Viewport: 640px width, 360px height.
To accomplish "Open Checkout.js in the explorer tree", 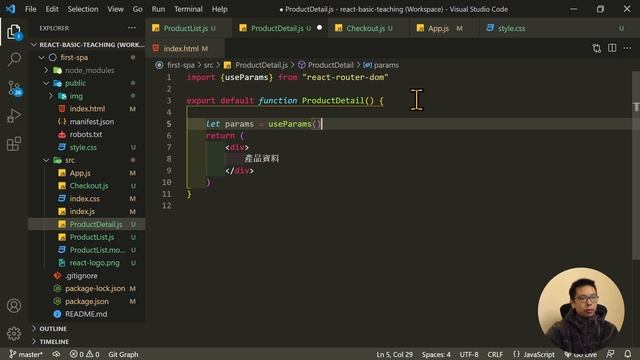I will point(87,186).
